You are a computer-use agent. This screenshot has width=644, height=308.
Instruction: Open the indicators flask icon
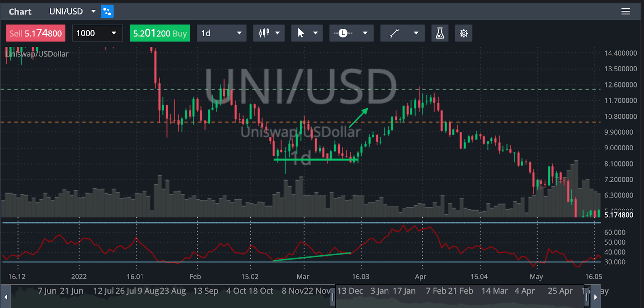[x=440, y=33]
